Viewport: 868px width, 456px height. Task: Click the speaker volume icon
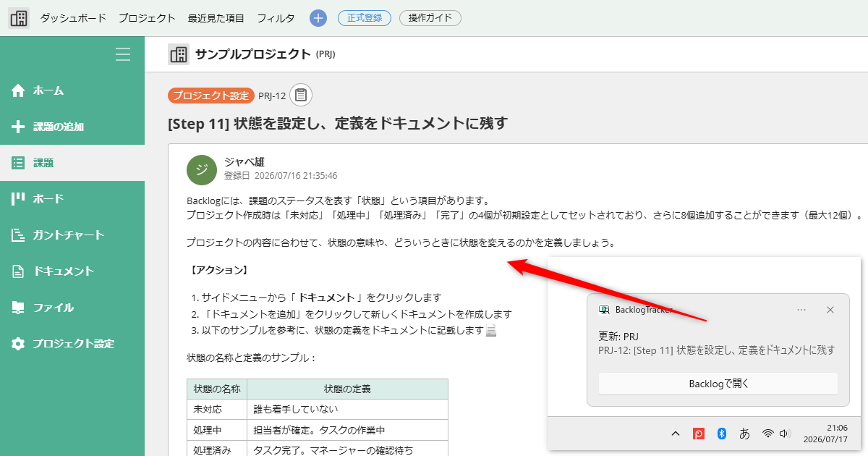[x=786, y=434]
